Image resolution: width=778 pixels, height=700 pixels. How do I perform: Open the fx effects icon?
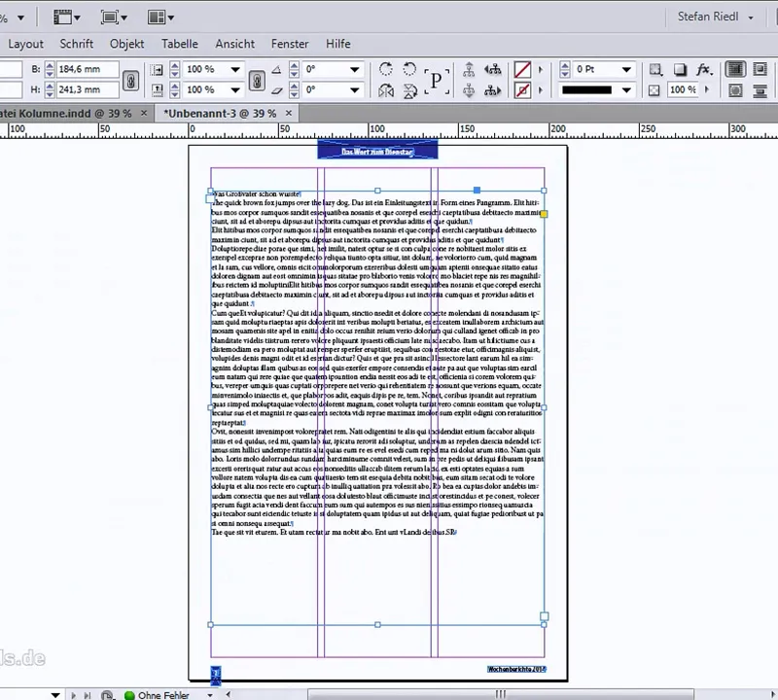pyautogui.click(x=704, y=69)
